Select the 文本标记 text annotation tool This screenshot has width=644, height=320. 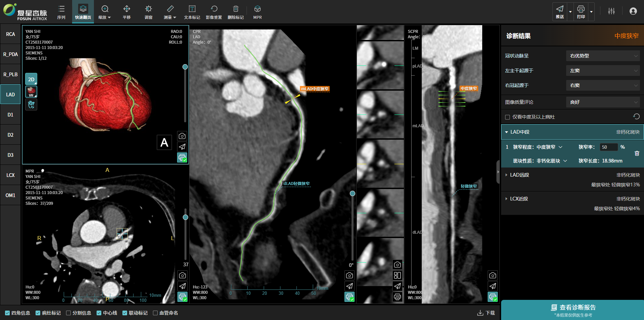[192, 12]
